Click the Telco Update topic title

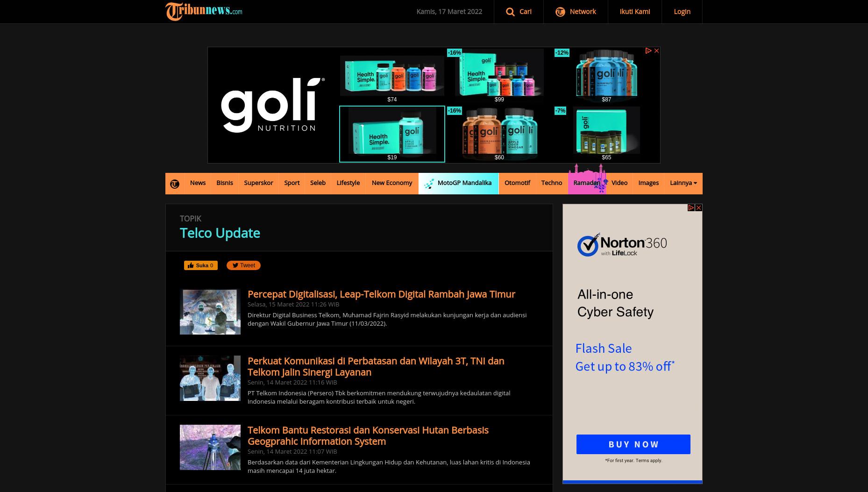click(x=220, y=233)
